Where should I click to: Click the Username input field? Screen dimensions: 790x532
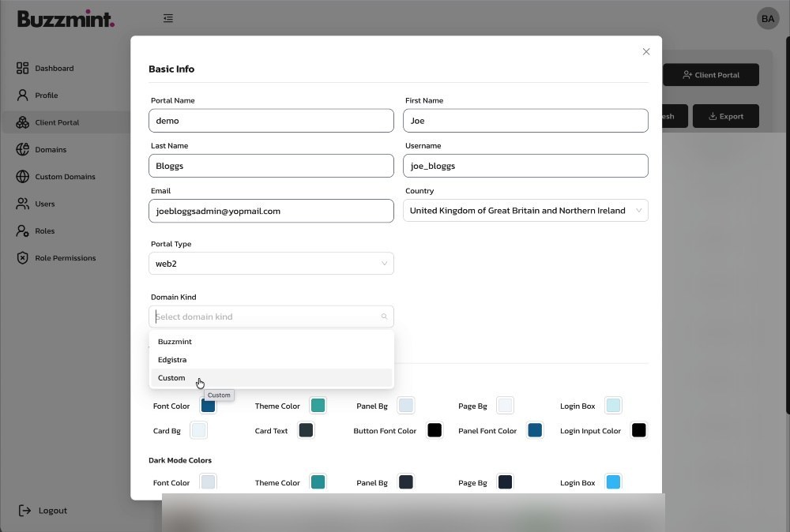click(525, 166)
